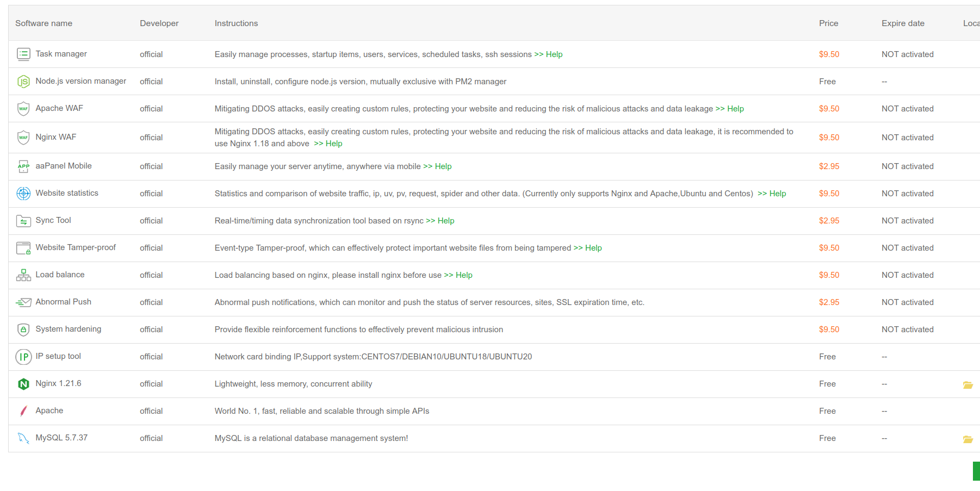Open Help link for Website Tamper-proof
Viewport: 980px width, 491px height.
(587, 248)
